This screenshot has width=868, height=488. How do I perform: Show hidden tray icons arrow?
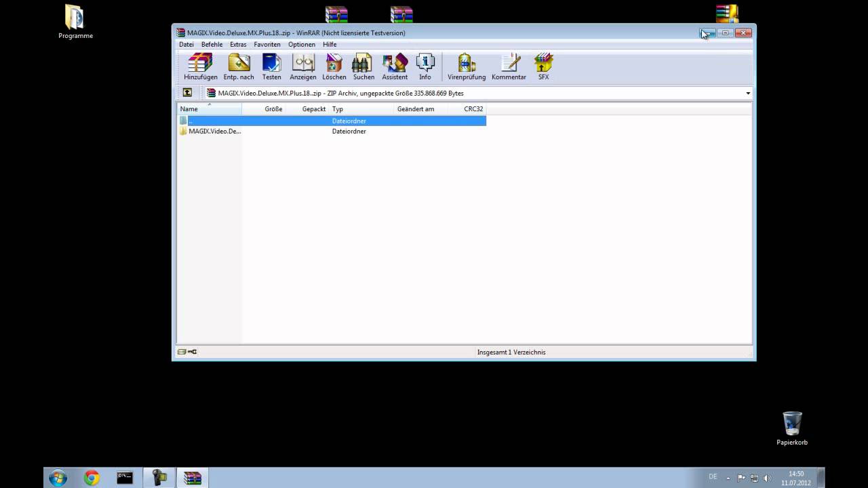tap(728, 478)
